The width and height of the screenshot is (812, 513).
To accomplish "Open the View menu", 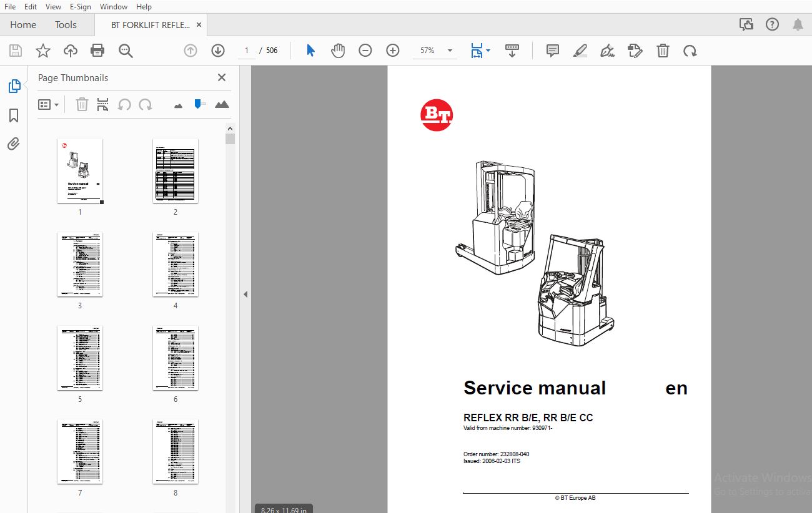I will 53,6.
